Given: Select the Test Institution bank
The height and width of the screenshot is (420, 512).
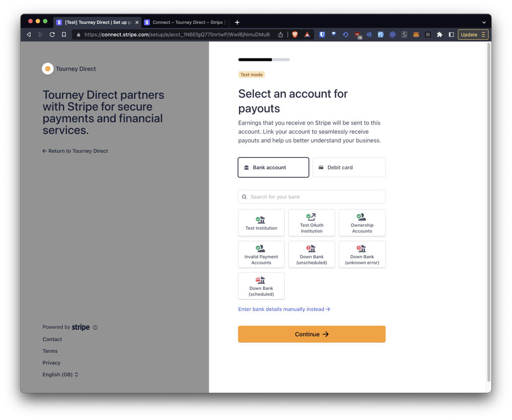Looking at the screenshot, I should pos(261,222).
